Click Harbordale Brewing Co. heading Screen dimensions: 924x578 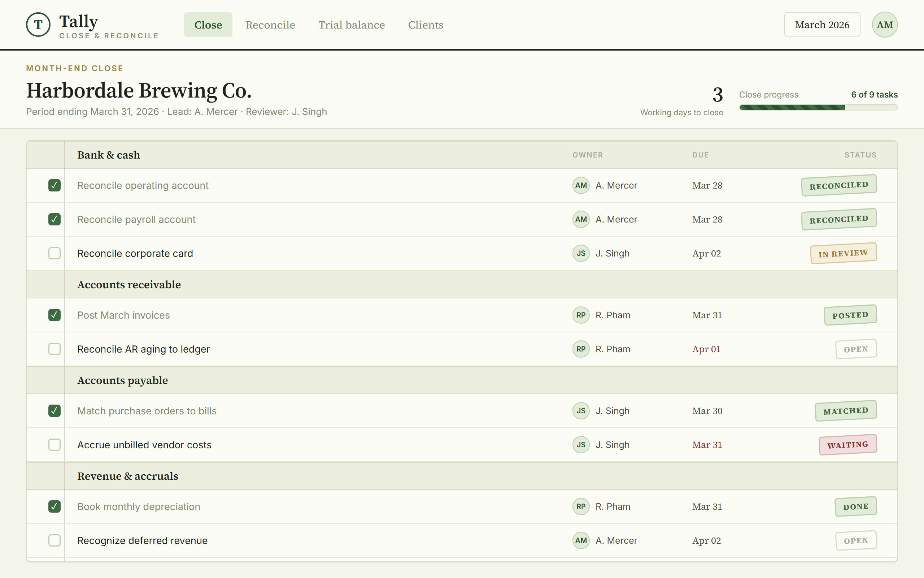click(139, 91)
